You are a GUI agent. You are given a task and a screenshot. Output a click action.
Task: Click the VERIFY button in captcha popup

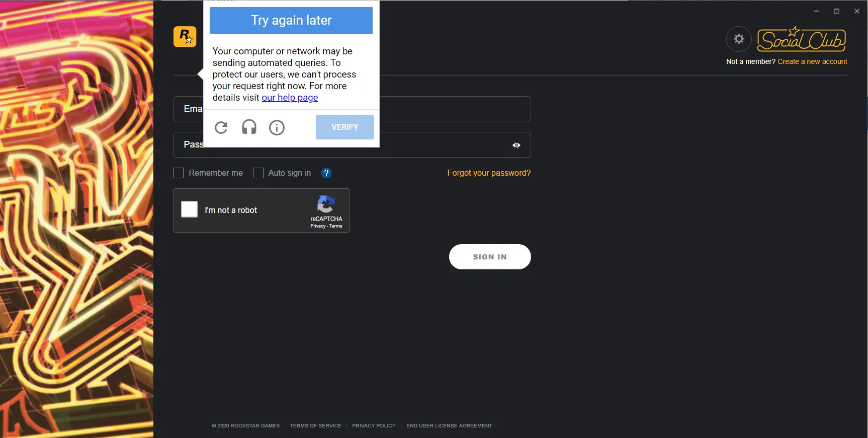[x=345, y=127]
